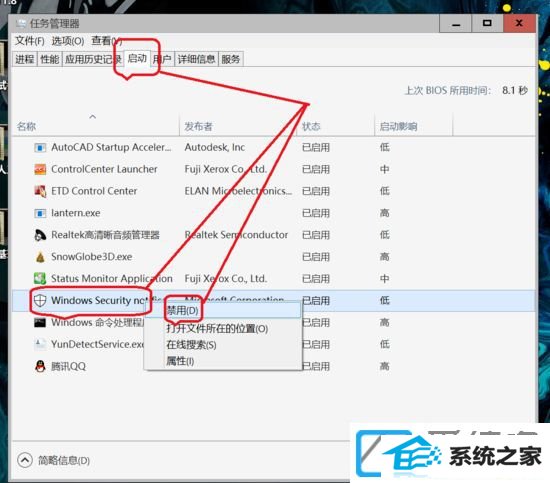Click the AutoCAD Startup Accelerator icon
The height and width of the screenshot is (483, 550).
pos(40,147)
